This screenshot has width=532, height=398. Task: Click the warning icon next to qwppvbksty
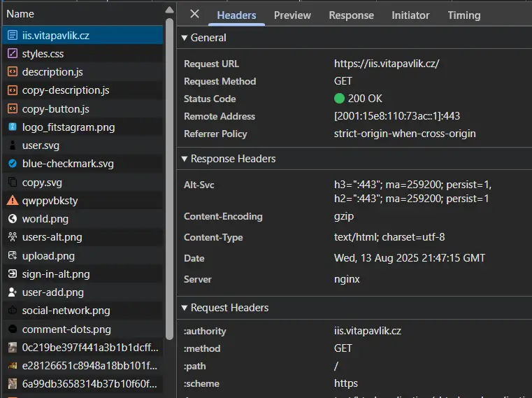click(x=12, y=200)
